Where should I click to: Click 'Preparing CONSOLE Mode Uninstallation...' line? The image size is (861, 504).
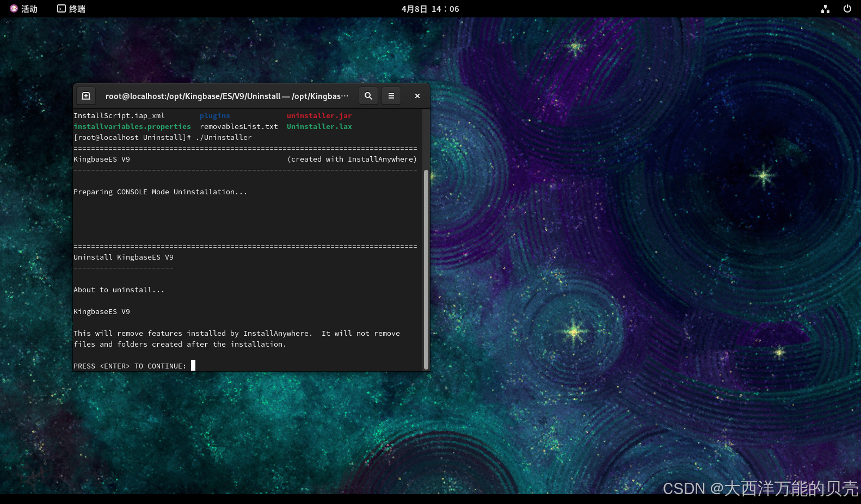coord(161,192)
